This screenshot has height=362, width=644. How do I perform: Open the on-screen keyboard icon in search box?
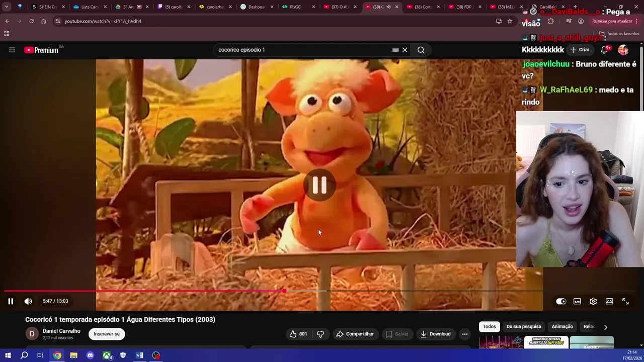coord(395,50)
